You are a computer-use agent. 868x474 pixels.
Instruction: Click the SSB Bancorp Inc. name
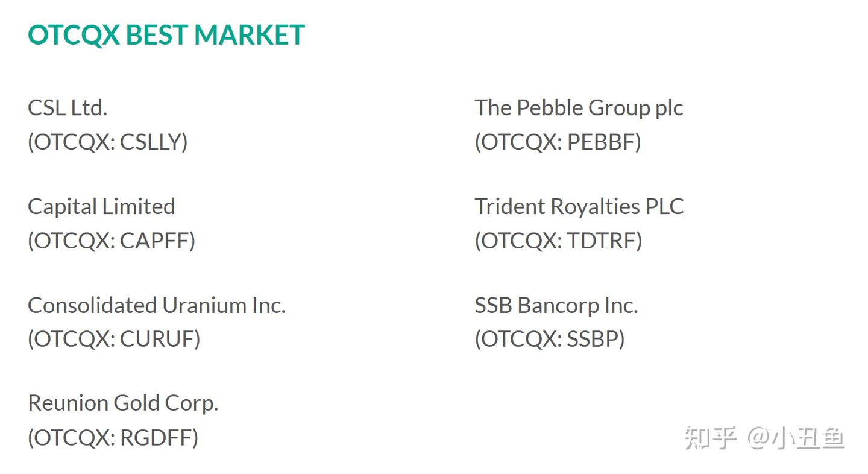click(x=556, y=305)
